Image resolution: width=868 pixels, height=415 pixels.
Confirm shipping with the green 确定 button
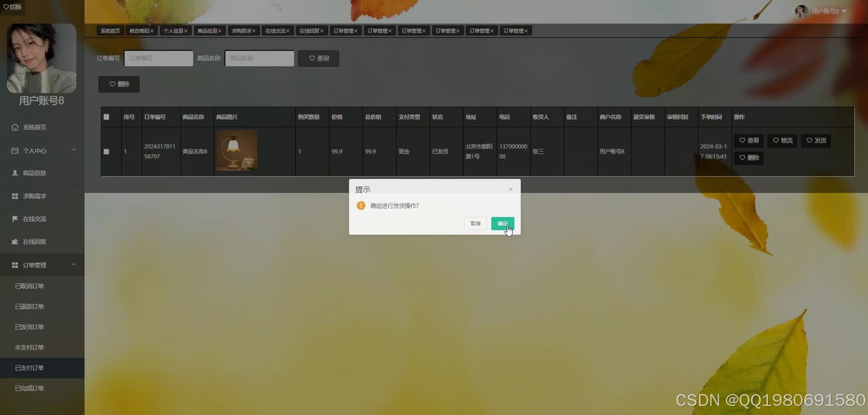(x=503, y=223)
